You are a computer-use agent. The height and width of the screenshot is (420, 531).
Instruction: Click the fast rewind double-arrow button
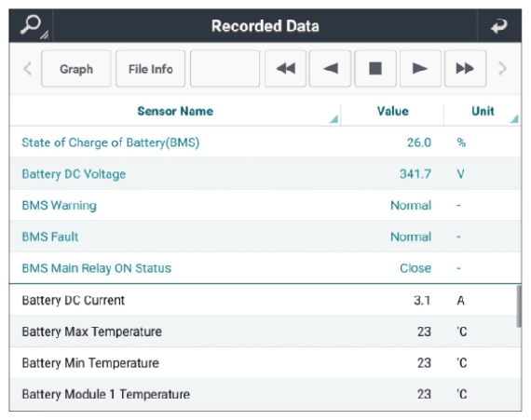(x=285, y=69)
